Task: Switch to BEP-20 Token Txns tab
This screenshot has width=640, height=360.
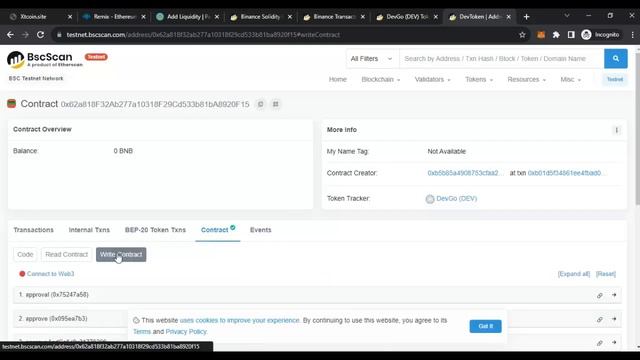Action: click(155, 230)
